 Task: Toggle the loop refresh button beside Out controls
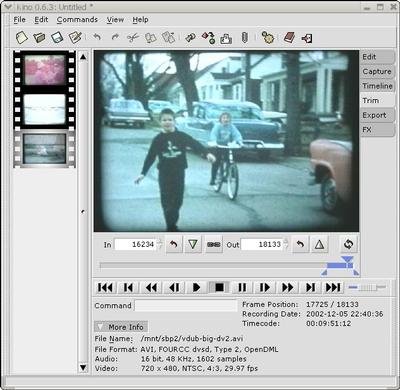tap(348, 244)
